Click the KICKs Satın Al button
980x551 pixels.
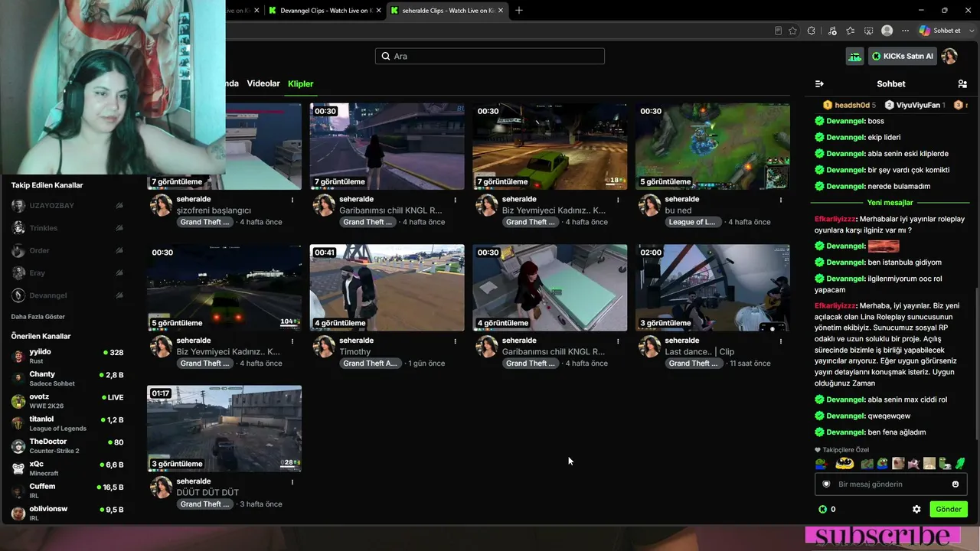click(x=903, y=56)
